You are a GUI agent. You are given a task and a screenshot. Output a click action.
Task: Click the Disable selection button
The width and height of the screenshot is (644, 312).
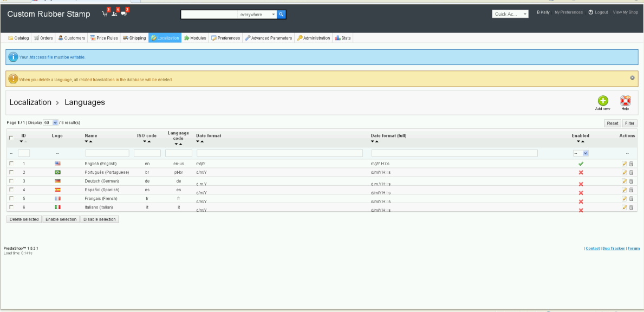pos(100,219)
